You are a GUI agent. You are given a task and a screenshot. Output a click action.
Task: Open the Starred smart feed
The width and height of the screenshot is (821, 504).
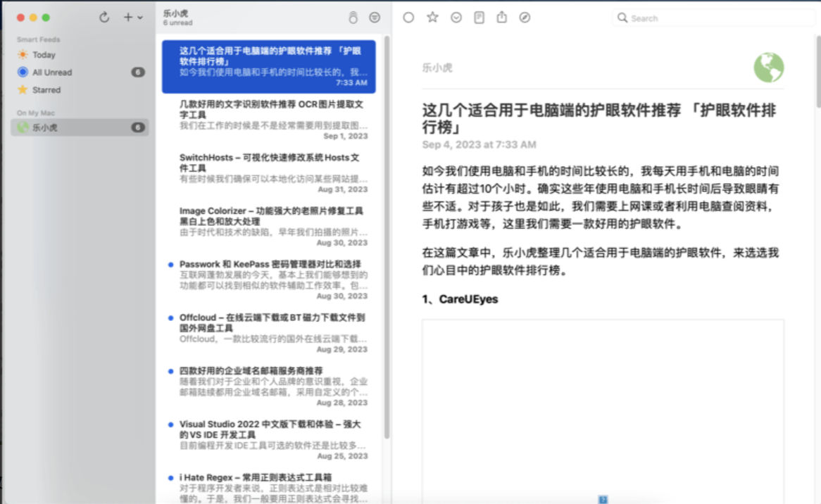pyautogui.click(x=46, y=90)
